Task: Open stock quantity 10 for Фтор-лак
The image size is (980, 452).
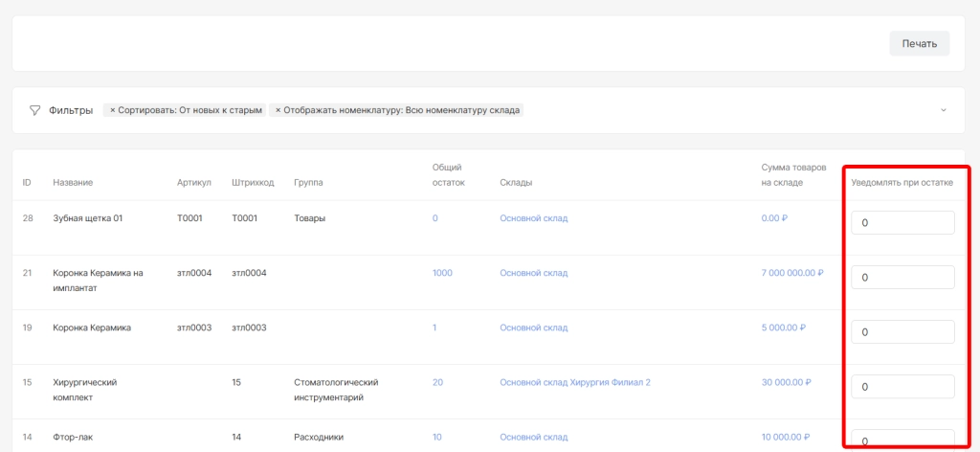Action: [436, 438]
